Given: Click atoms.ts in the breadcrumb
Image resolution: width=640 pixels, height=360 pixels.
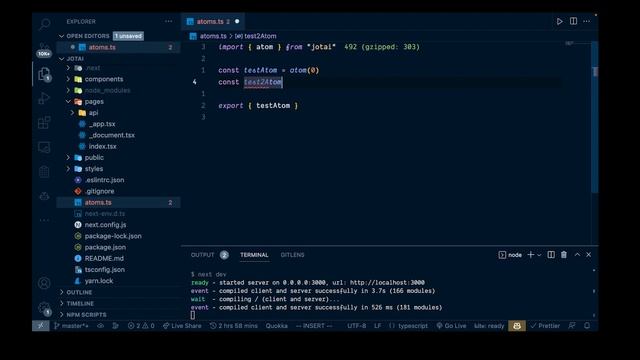Looking at the screenshot, I should (x=213, y=36).
